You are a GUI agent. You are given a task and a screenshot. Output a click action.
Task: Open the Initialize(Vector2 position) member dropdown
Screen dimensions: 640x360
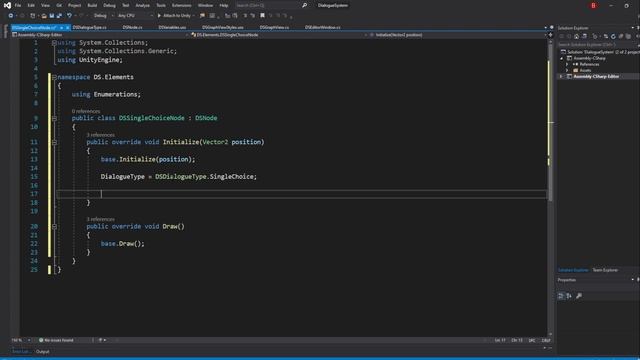tap(458, 35)
